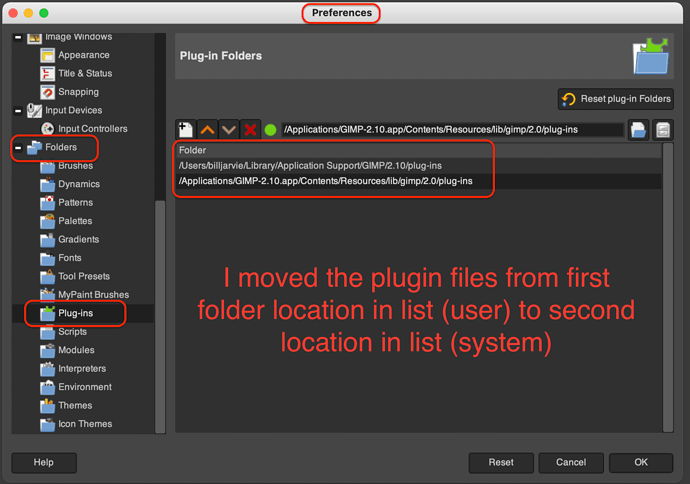Open Dynamics folder settings
Viewport: 690px width, 484px height.
pos(79,184)
